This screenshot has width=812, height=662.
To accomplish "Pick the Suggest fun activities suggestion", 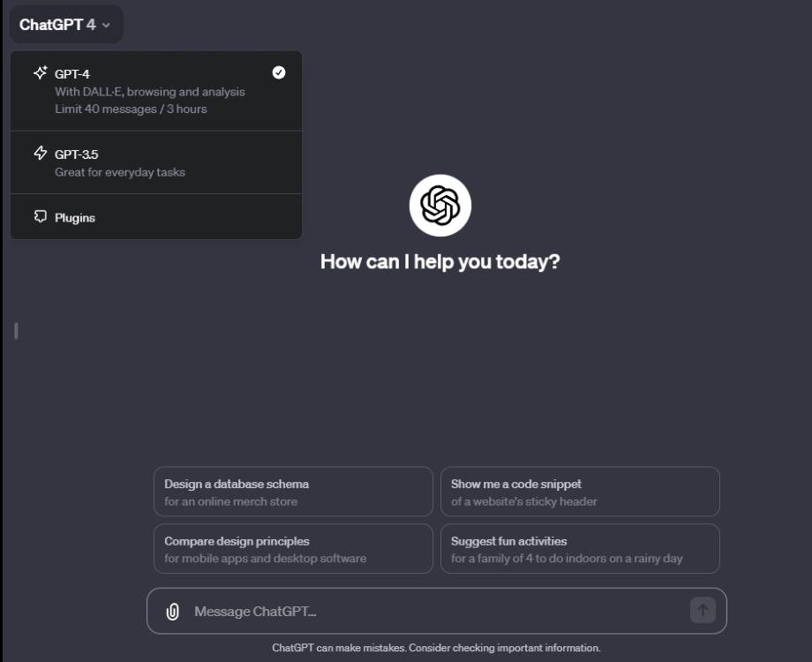I will 580,548.
